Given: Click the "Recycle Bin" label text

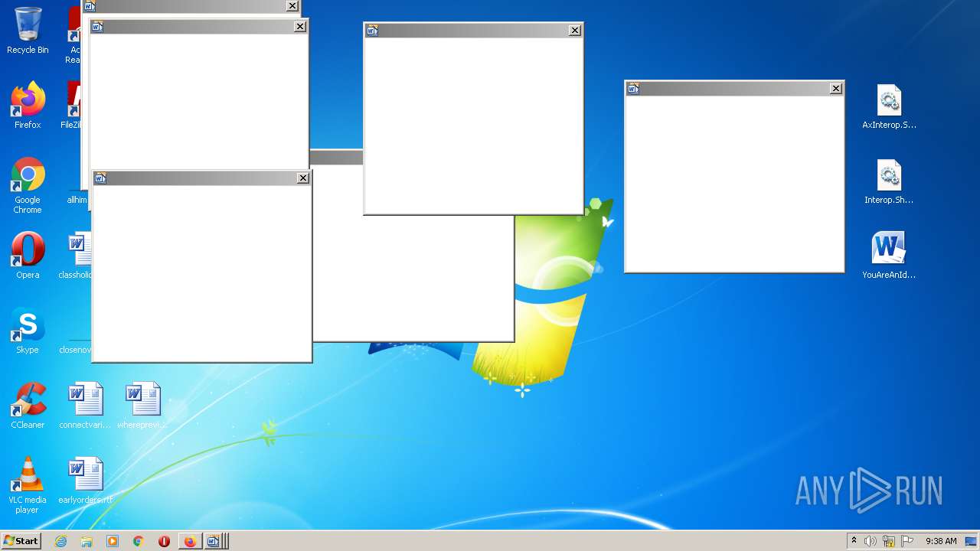Looking at the screenshot, I should [x=28, y=50].
